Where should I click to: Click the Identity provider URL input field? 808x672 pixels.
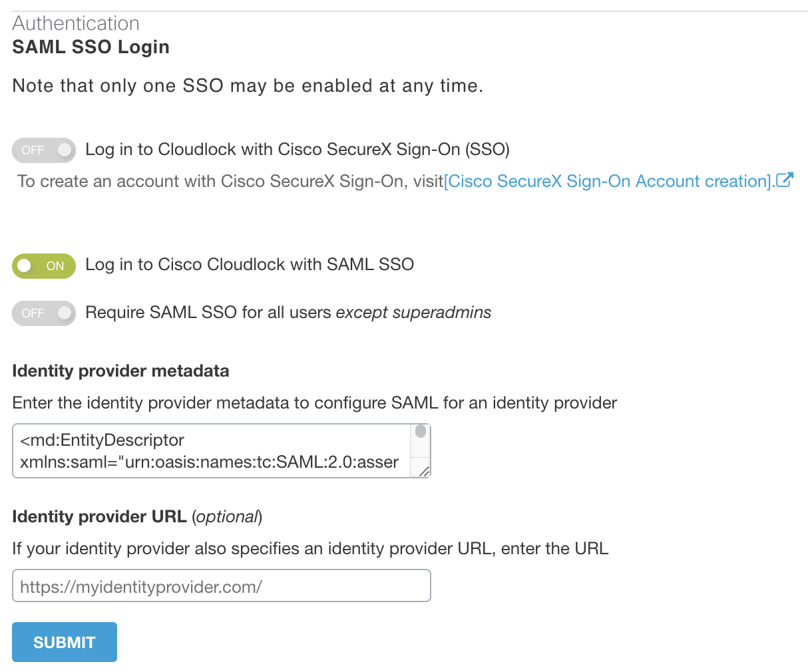222,586
